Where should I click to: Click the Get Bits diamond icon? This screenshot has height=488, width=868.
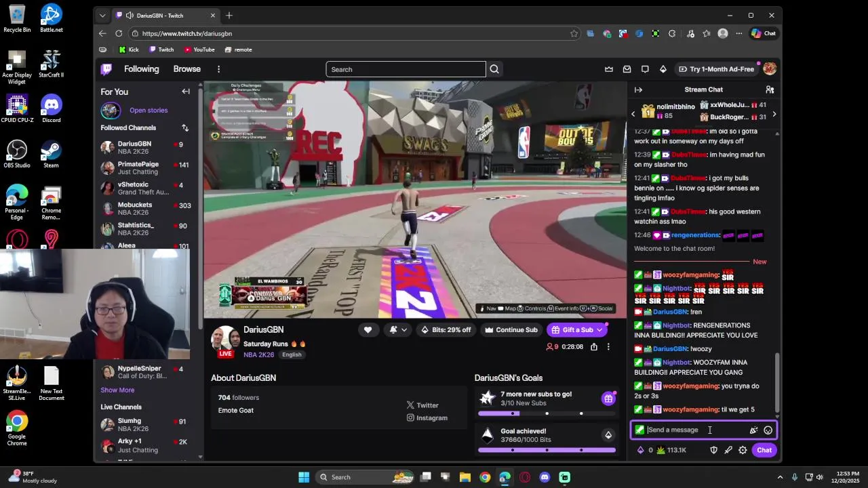[x=663, y=69]
